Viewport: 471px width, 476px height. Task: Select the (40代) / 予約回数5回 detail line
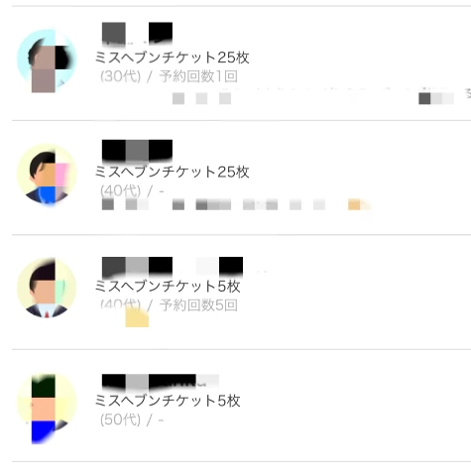click(x=169, y=304)
